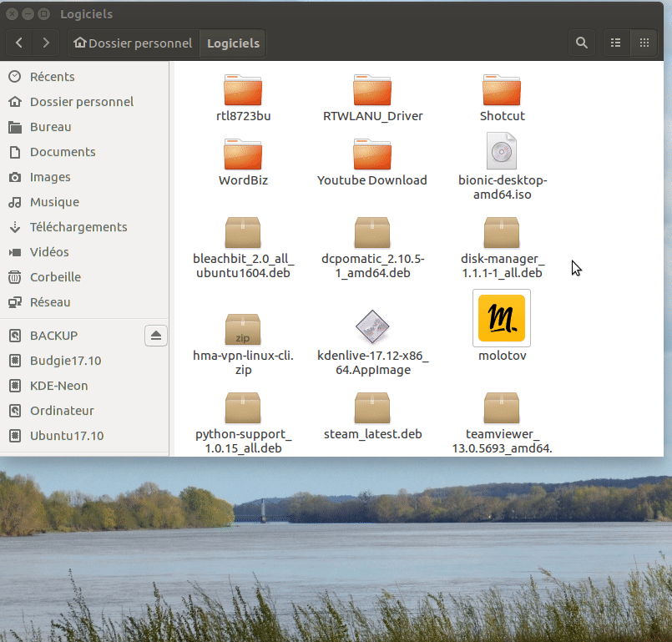The image size is (672, 642).
Task: Select the Youtube Download folder
Action: (372, 162)
